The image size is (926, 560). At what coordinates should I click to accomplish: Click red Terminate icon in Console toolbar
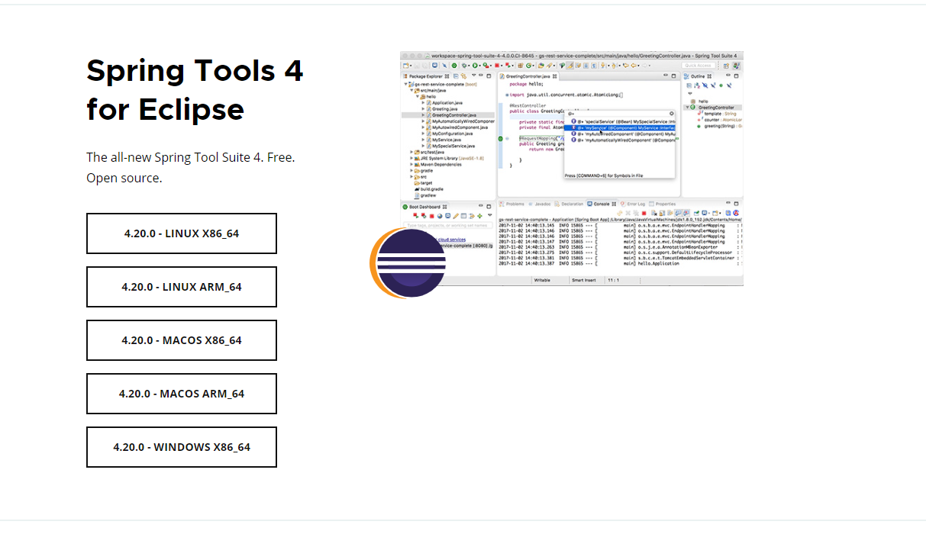tap(644, 213)
